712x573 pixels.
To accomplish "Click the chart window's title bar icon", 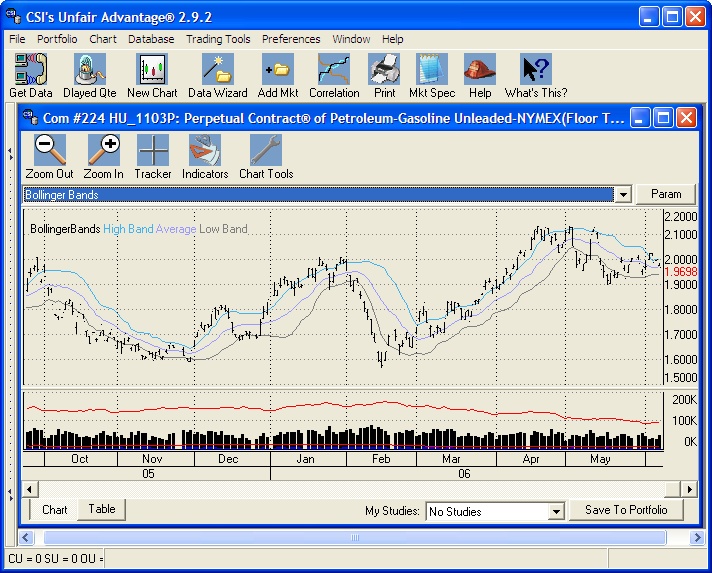I will [x=30, y=117].
